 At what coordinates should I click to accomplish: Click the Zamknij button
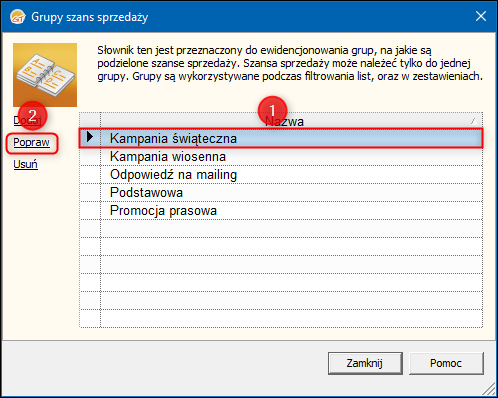coord(365,363)
